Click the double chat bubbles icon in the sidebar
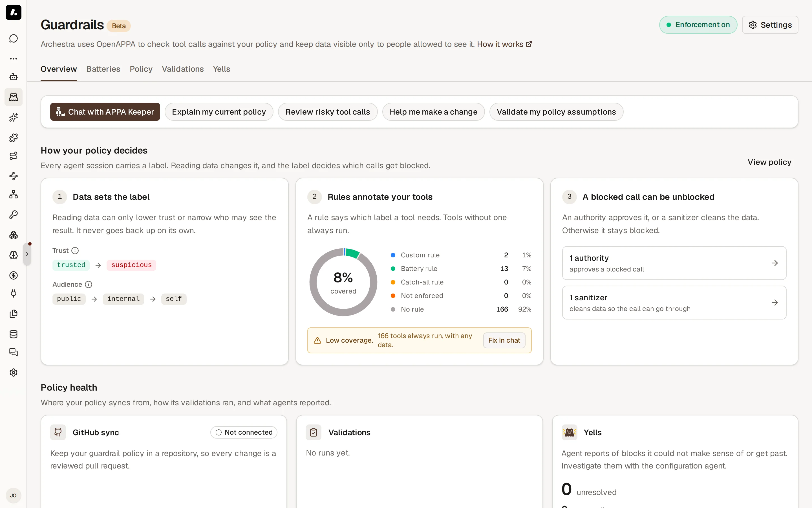Viewport: 812px width, 508px height. point(14,352)
